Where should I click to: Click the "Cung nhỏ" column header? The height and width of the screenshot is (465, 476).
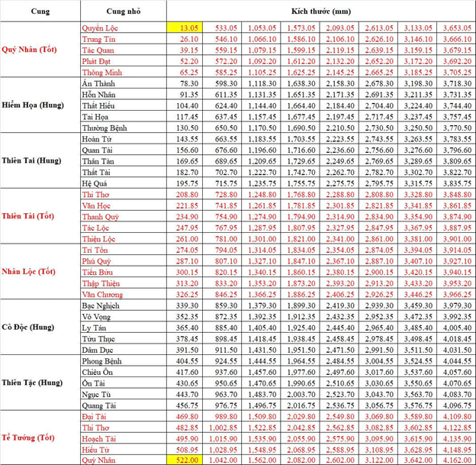(x=123, y=11)
